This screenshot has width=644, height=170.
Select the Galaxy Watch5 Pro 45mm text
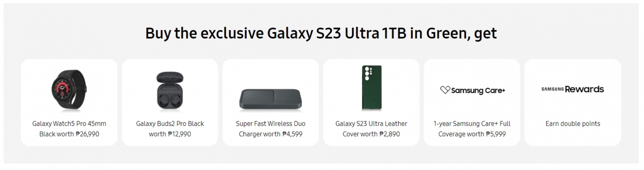[x=69, y=124]
